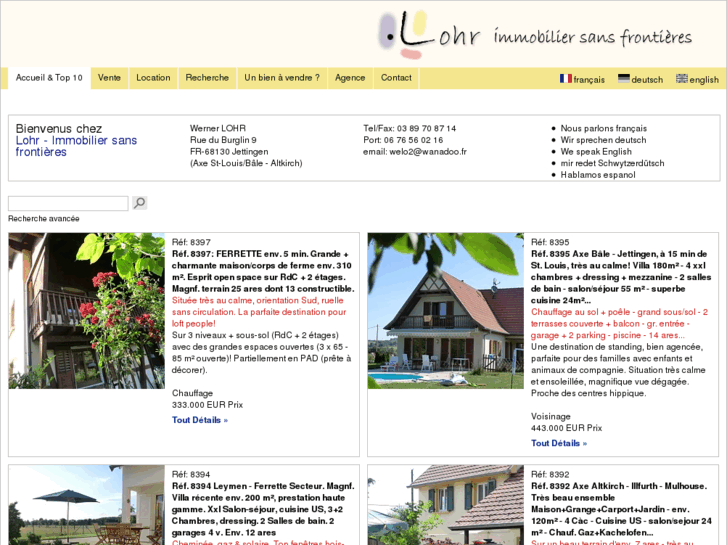This screenshot has width=727, height=545.
Task: Click the Port: 06 76 56 02 16 line
Action: pyautogui.click(x=403, y=140)
